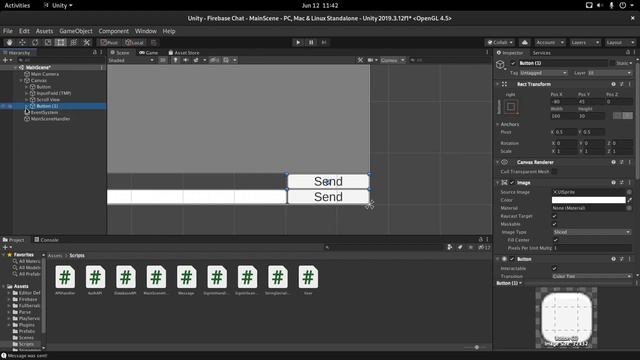The image size is (640, 360).
Task: Open the cloud services icon
Action: (x=524, y=42)
